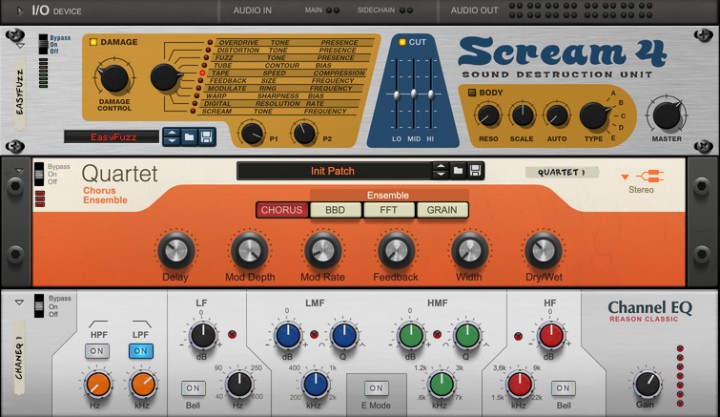This screenshot has height=417, width=720.
Task: Step Quartet patch up/down arrows
Action: [440, 171]
